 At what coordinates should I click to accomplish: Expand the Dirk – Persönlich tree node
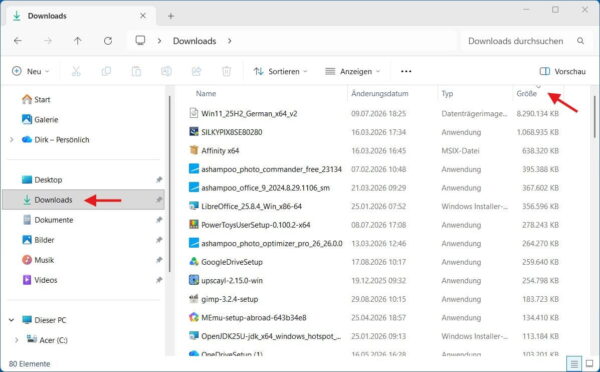click(11, 140)
